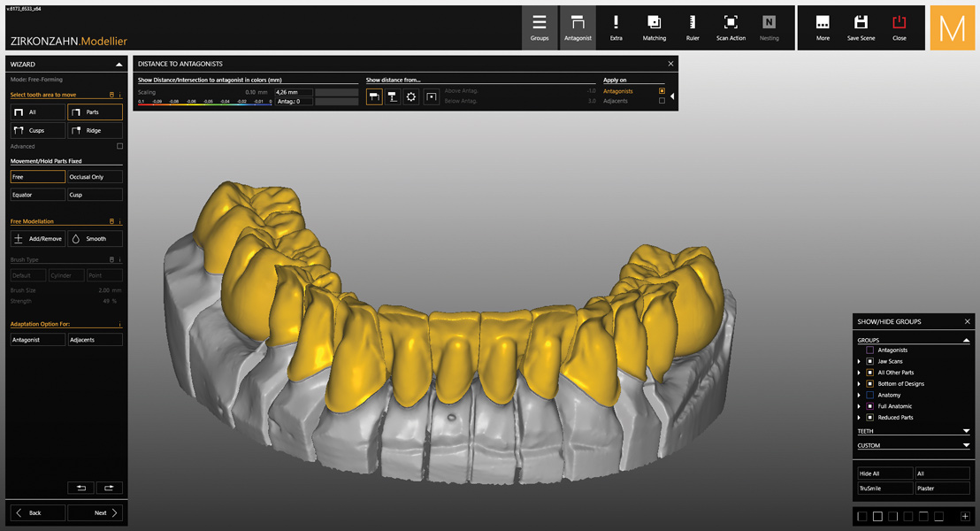Select the Cusps tooth area option
980x531 pixels.
pos(38,130)
